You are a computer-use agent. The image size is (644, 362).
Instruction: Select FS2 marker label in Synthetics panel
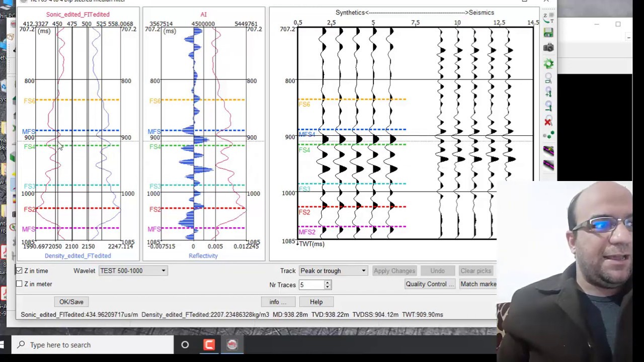[x=304, y=212]
